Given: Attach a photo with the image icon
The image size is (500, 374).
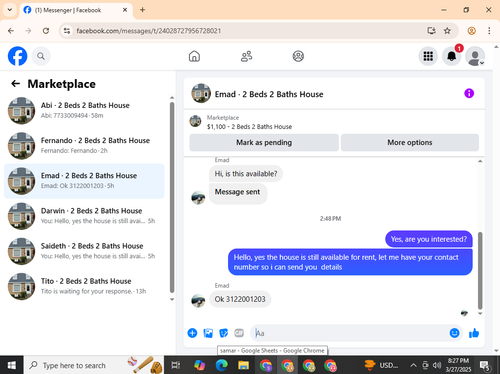Looking at the screenshot, I should (x=208, y=333).
